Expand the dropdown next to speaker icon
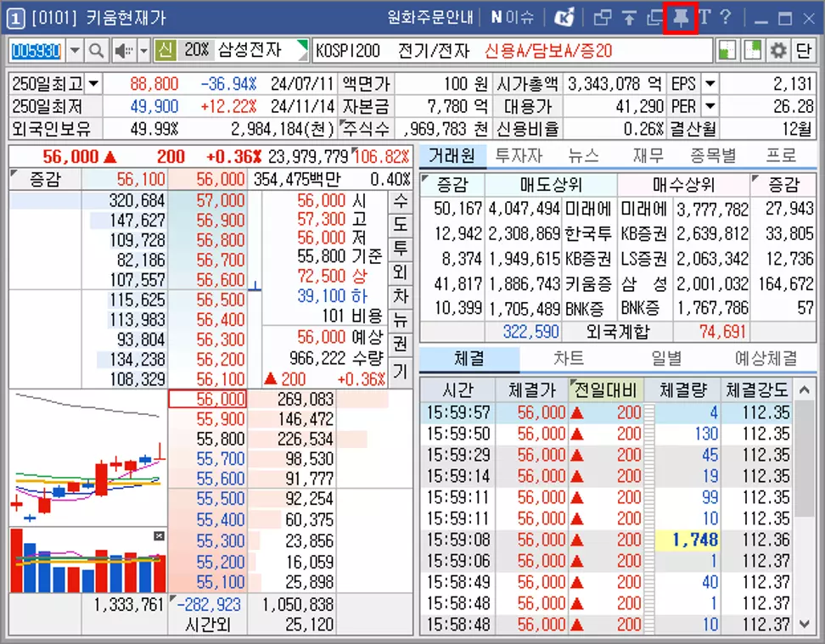Image resolution: width=825 pixels, height=644 pixels. (143, 51)
